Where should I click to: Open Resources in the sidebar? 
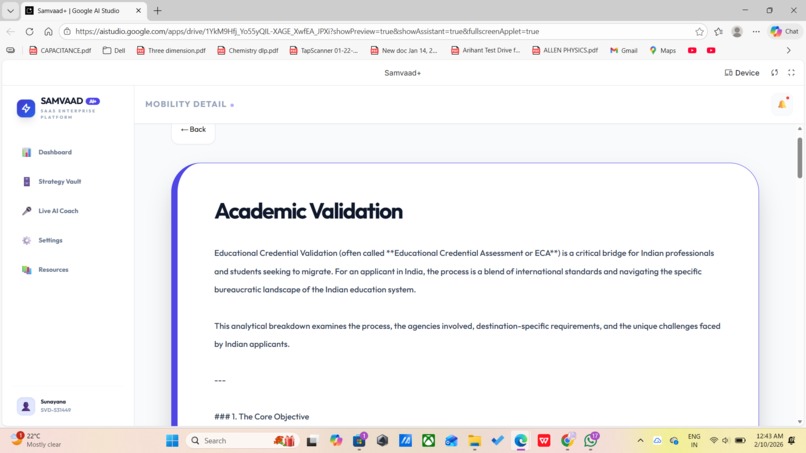point(45,269)
